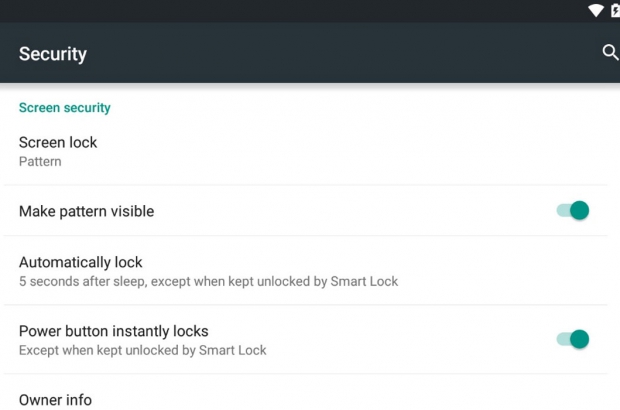
Task: Tap the search magnifier icon
Action: [x=610, y=53]
